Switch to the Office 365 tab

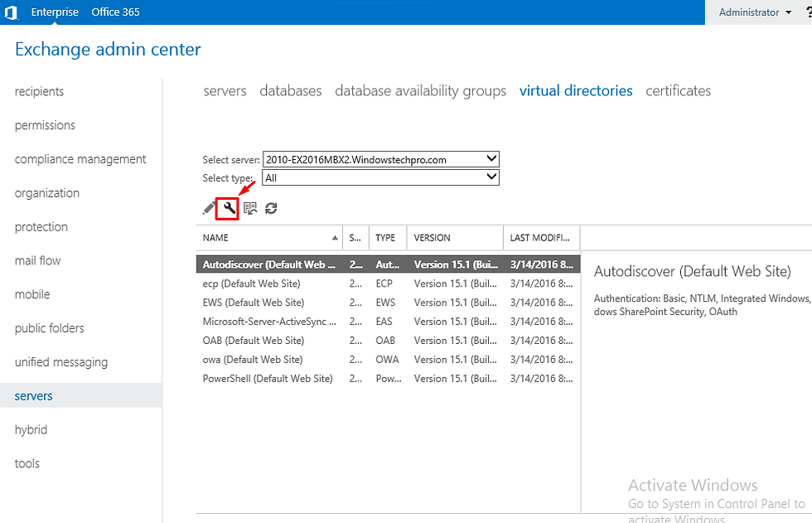tap(115, 12)
